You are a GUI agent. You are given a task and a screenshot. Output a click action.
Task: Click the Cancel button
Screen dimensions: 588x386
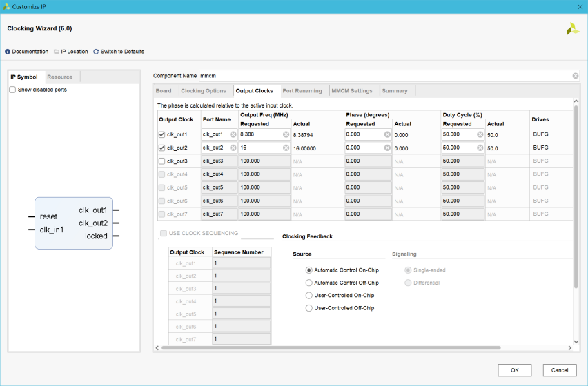point(560,370)
